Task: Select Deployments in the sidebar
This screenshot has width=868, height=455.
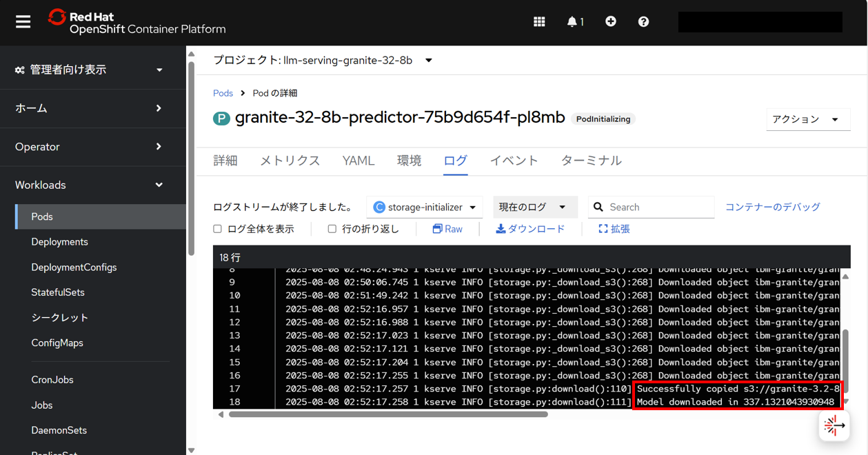Action: click(101, 242)
